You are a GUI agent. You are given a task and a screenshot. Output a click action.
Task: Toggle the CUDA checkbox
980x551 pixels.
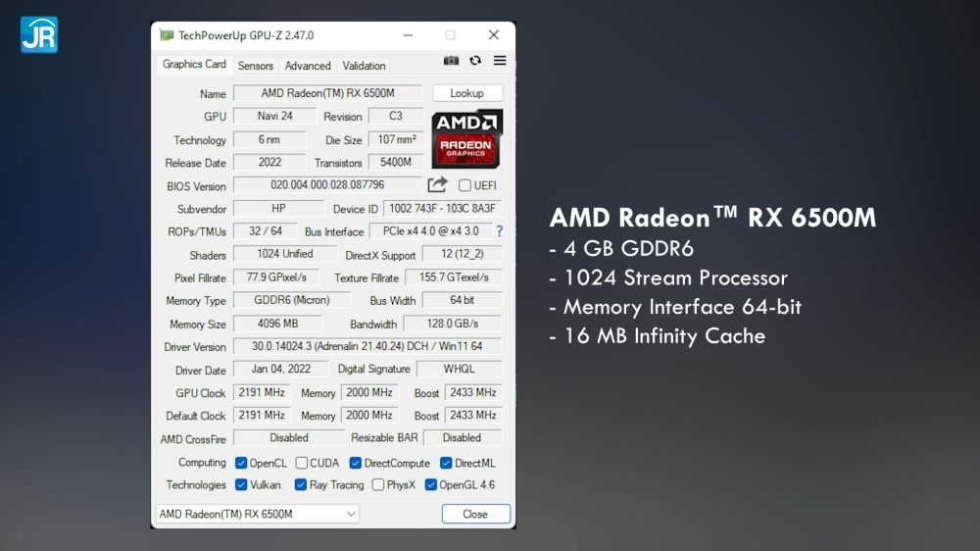point(303,463)
